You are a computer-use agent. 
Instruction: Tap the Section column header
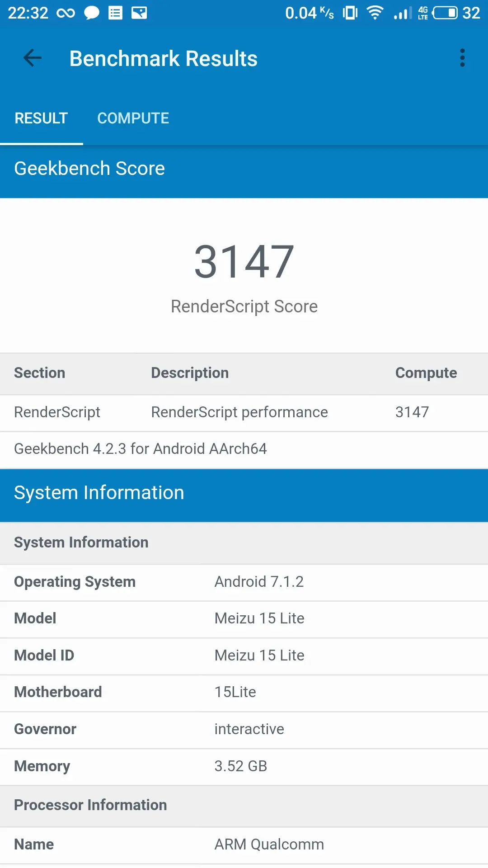40,373
